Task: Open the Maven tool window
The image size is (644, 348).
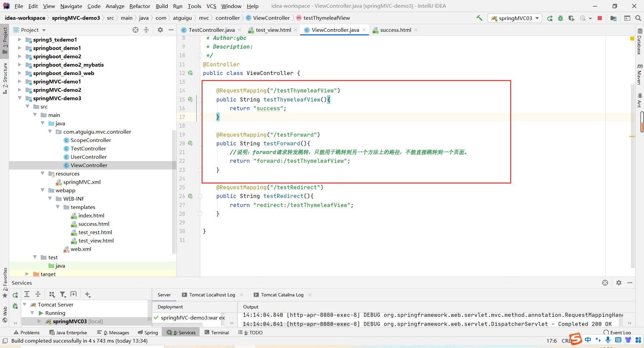Action: click(x=639, y=74)
